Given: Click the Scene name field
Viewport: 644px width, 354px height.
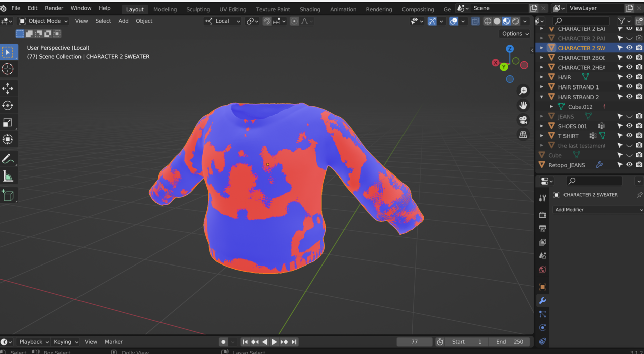Looking at the screenshot, I should coord(500,8).
